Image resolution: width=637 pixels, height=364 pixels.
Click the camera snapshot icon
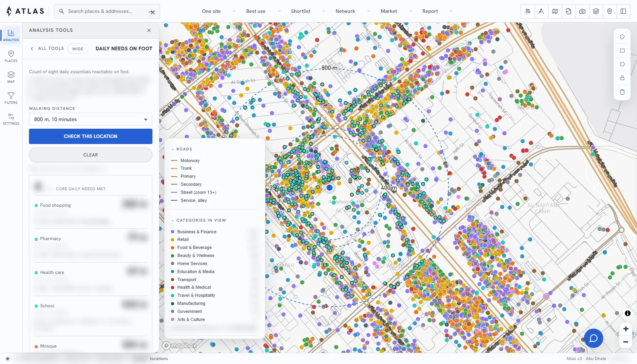(582, 11)
